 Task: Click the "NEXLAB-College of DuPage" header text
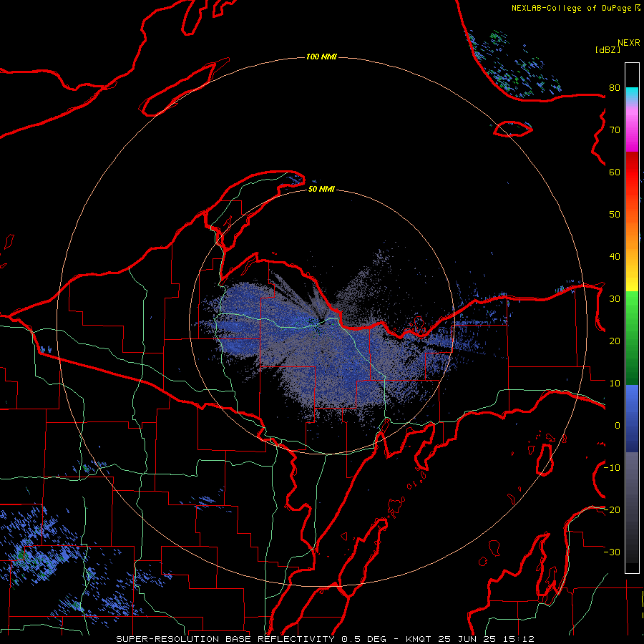point(572,8)
